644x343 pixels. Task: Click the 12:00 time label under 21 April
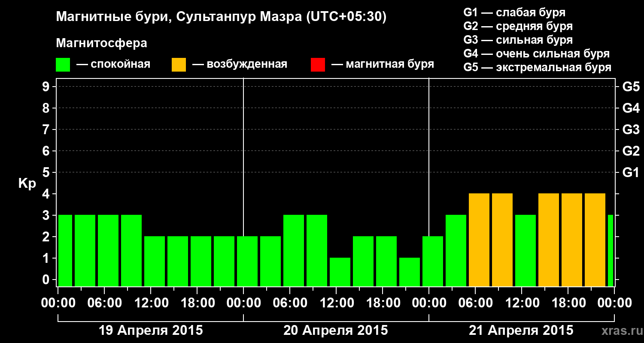522,303
